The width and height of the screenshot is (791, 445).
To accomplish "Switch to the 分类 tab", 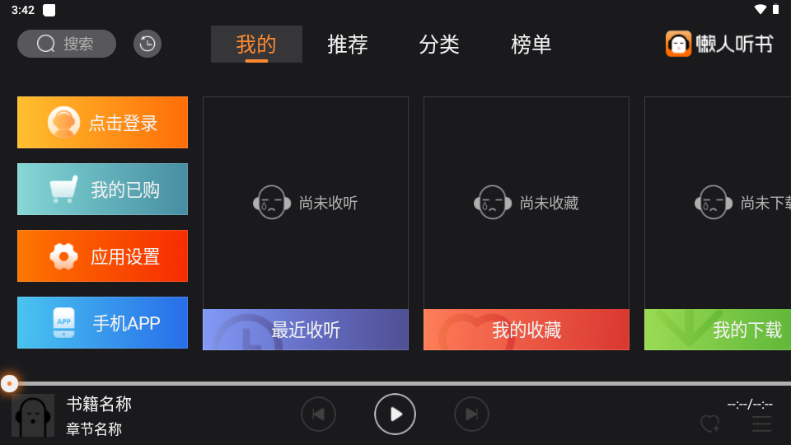I will (x=439, y=44).
